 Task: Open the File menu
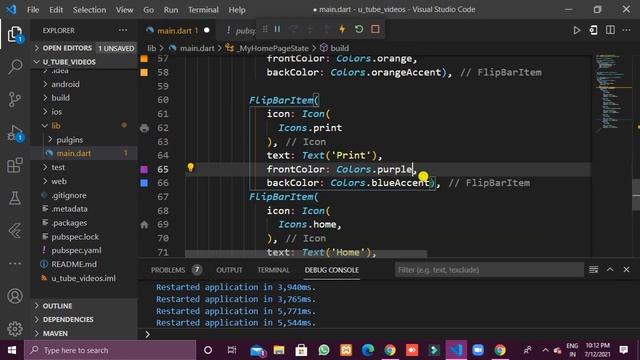tap(33, 9)
